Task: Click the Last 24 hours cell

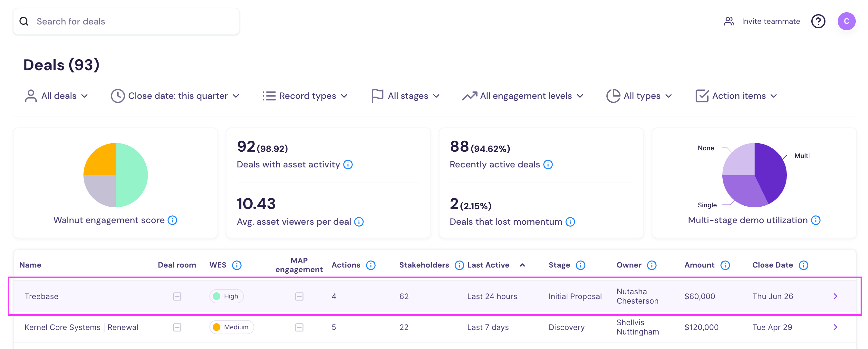Action: point(492,297)
